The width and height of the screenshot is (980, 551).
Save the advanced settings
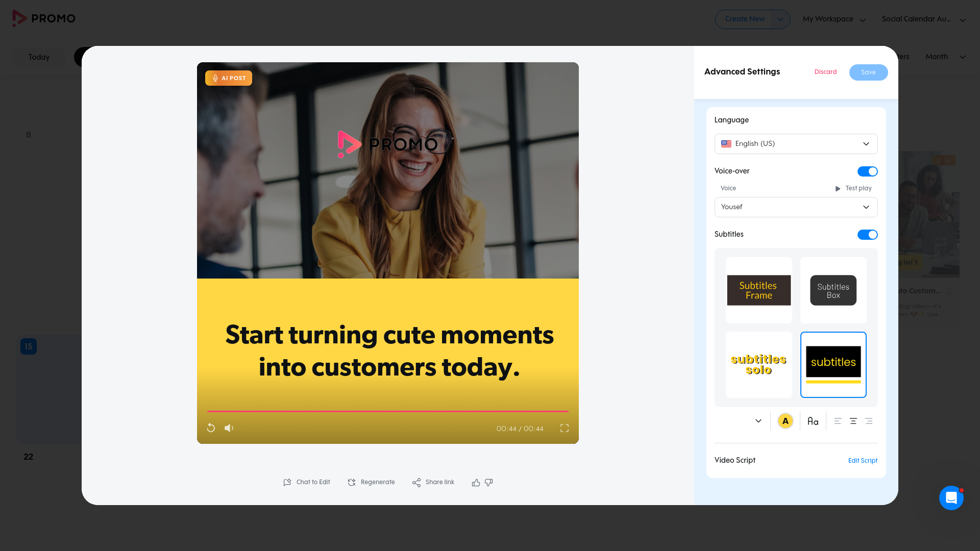(868, 72)
